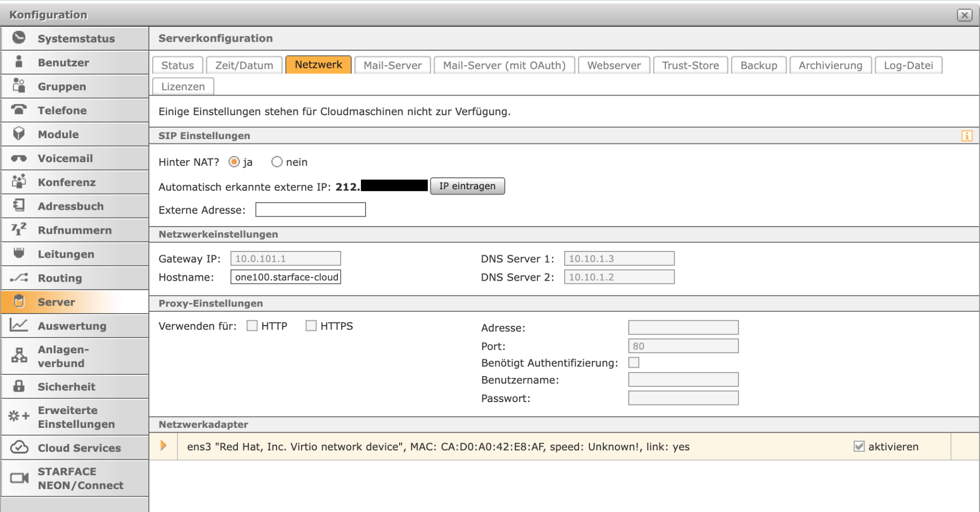Click the proxy Passwort field
Viewport: 980px width, 512px height.
pos(683,398)
